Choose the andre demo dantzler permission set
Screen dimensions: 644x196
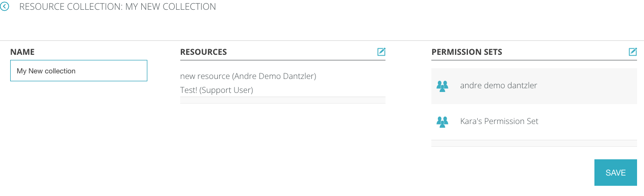click(499, 85)
